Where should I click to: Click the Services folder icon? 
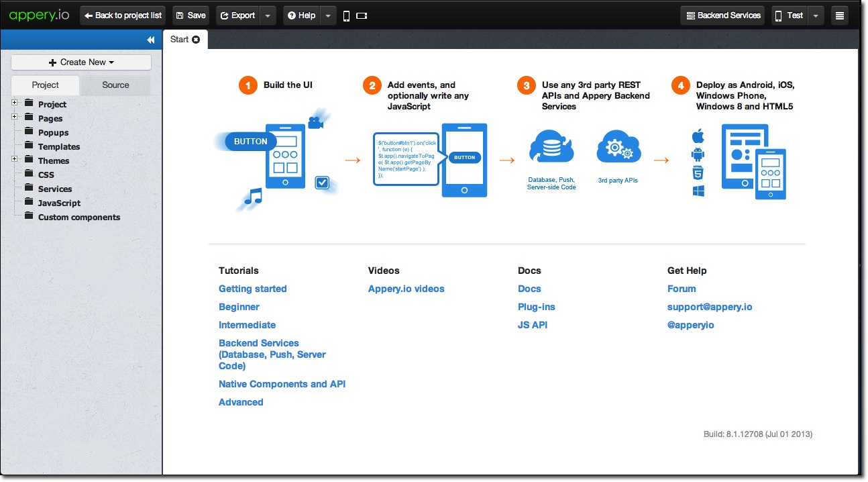29,188
